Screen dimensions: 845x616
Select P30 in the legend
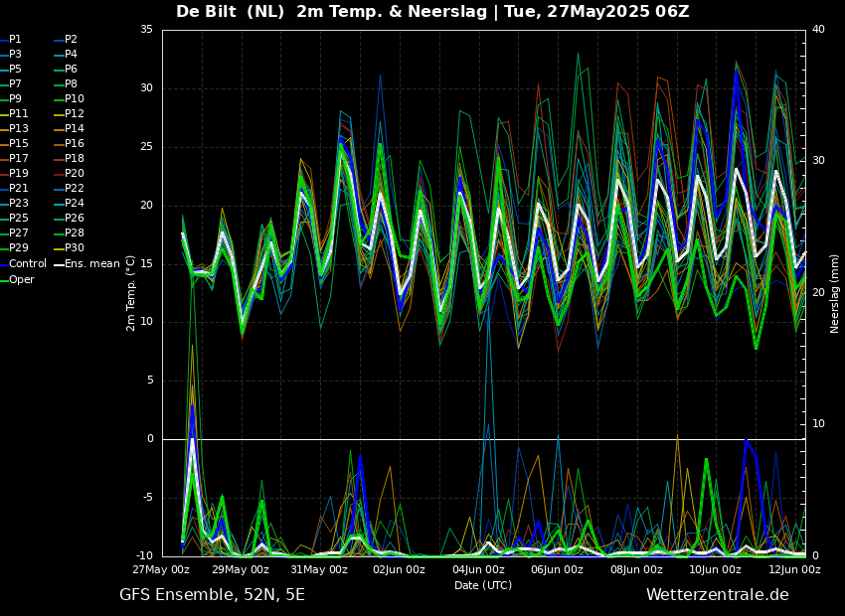click(74, 248)
